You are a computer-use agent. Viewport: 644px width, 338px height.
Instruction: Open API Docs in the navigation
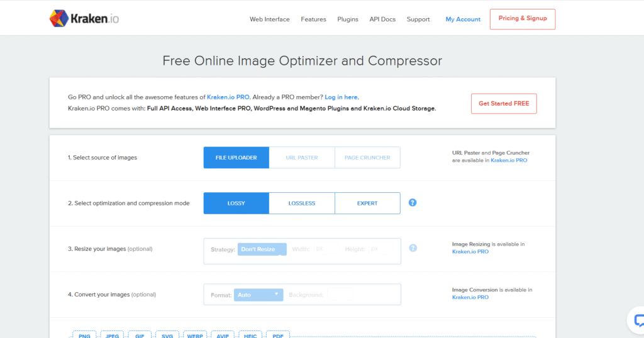click(382, 19)
